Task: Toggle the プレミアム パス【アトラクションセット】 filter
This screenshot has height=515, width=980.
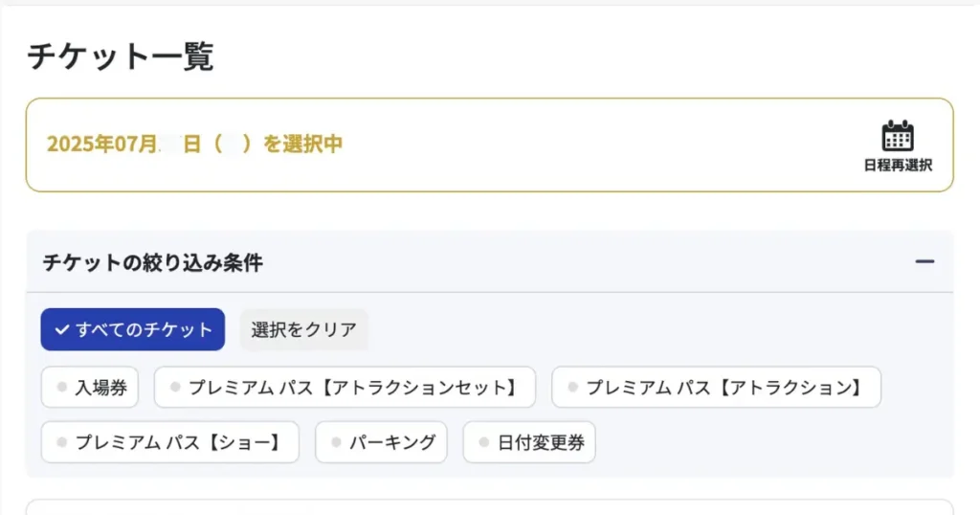Action: (345, 388)
